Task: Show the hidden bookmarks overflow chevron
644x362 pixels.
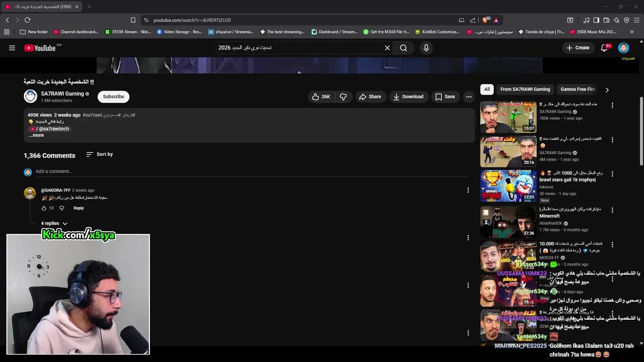Action: click(631, 32)
